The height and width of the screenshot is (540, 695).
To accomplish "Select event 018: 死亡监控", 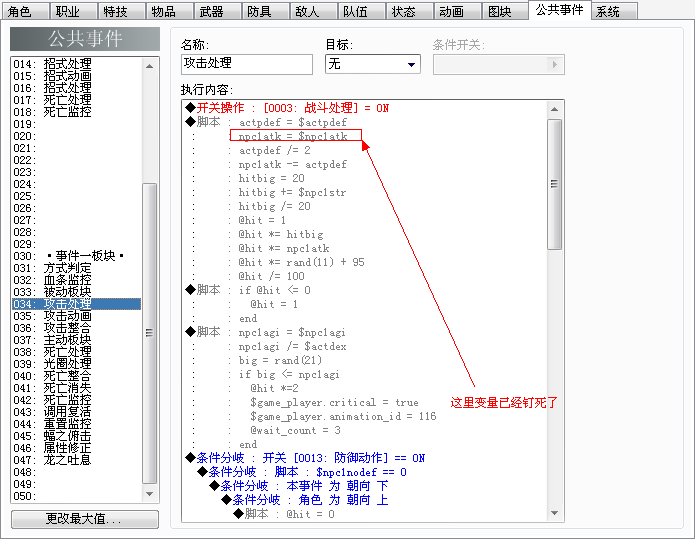I will point(76,112).
